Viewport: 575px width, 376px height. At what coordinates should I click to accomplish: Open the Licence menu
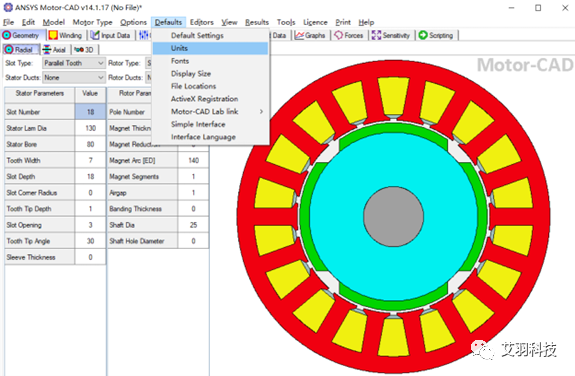(x=315, y=22)
